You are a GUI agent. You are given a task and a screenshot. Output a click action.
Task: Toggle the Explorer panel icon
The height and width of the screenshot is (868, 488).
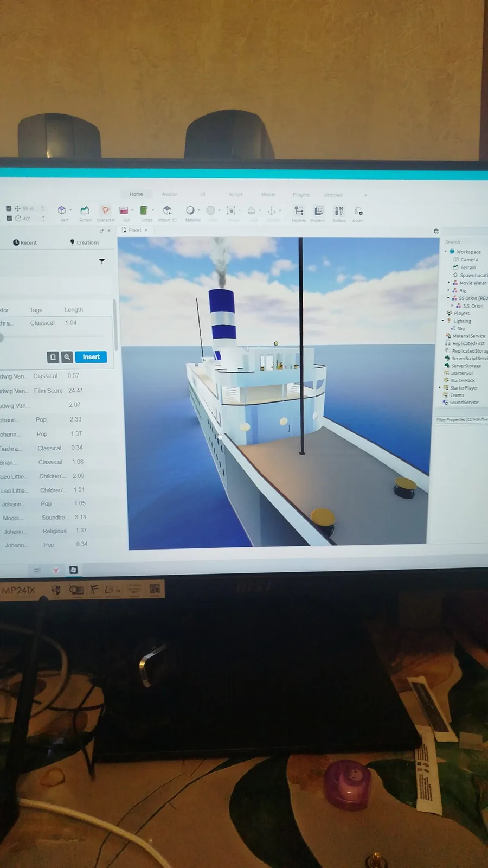[299, 210]
